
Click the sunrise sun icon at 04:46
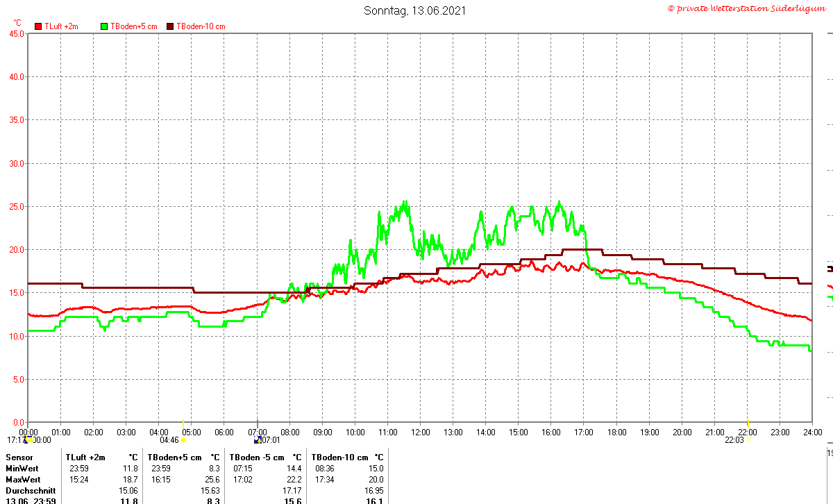[183, 439]
